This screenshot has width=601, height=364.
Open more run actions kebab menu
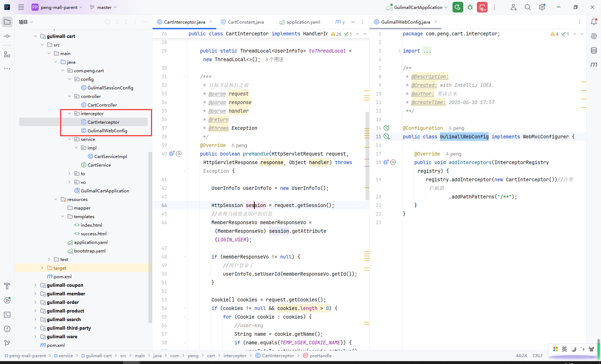click(494, 7)
